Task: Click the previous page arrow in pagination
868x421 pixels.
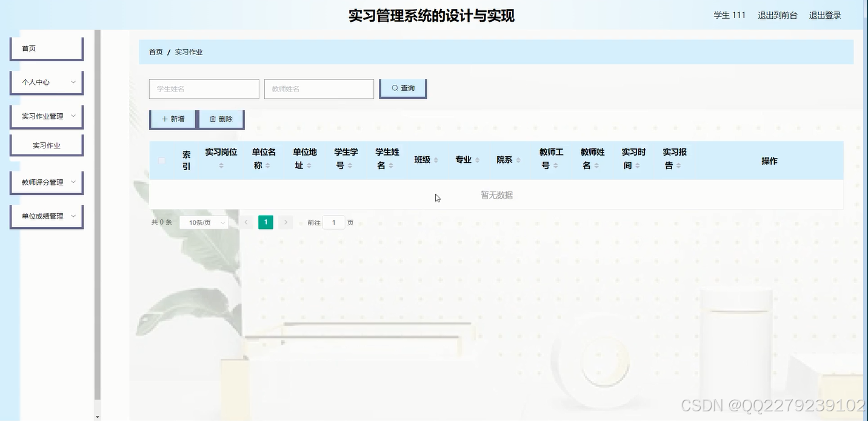Action: (245, 222)
